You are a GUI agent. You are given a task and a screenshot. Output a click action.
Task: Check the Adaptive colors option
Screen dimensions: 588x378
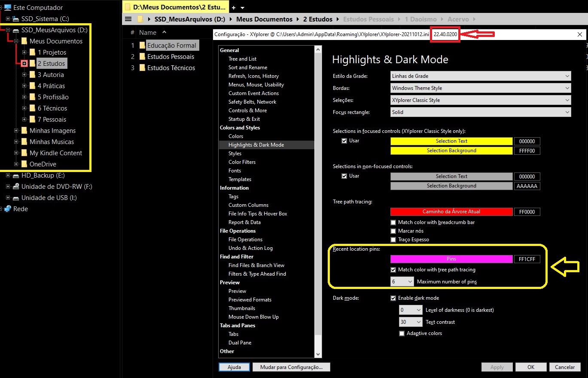[402, 333]
